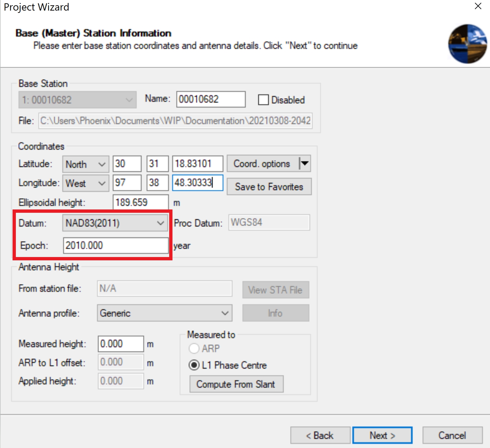Click the longitude degrees field 97

click(x=127, y=183)
